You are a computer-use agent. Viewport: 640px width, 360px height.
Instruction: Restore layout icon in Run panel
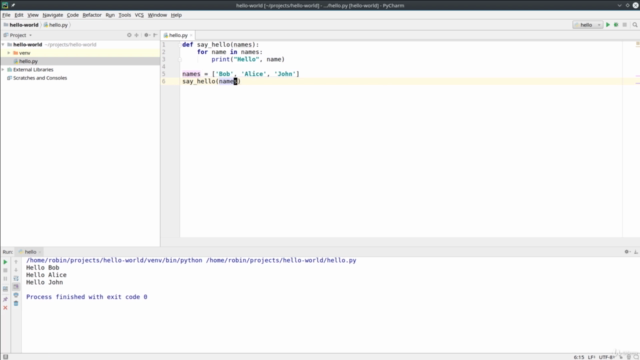(5, 289)
